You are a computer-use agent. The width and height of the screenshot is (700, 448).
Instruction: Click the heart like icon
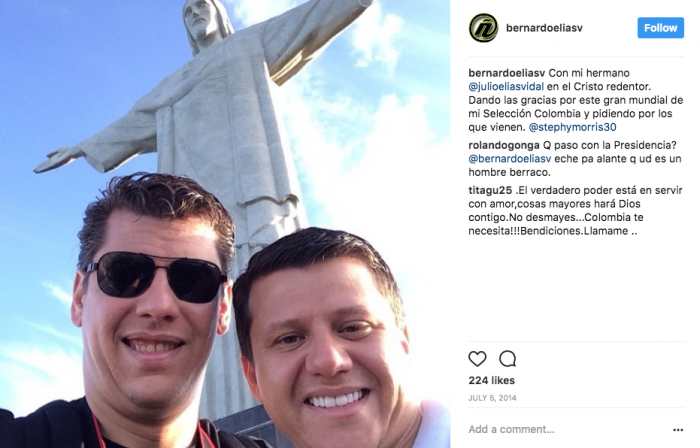(477, 359)
